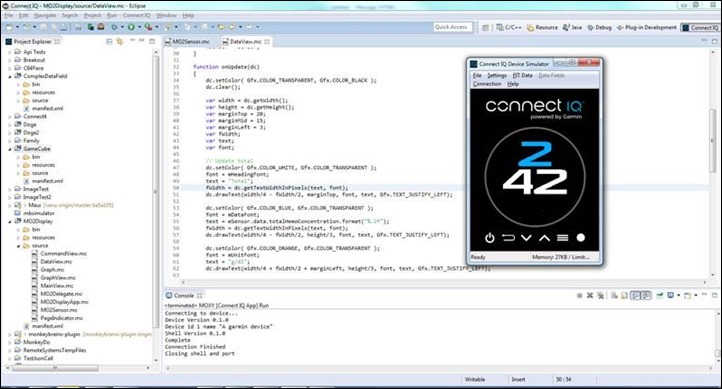Toggle Link with Editor in Project Explorer
Image resolution: width=722 pixels, height=389 pixels.
(x=119, y=41)
